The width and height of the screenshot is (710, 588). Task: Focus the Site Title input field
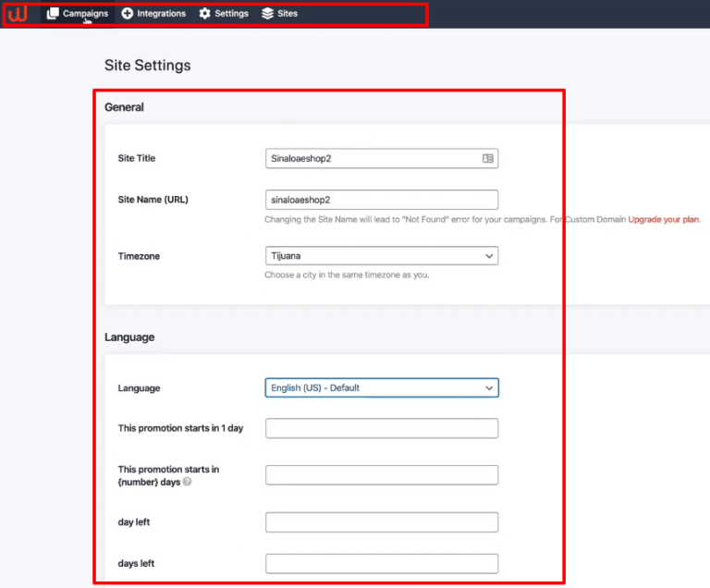(382, 158)
